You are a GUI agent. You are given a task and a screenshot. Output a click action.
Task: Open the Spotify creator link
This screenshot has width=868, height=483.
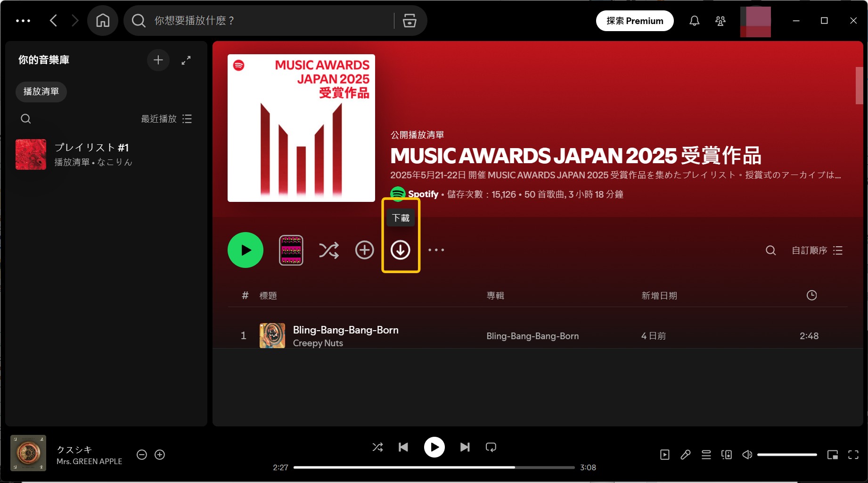[x=423, y=194]
